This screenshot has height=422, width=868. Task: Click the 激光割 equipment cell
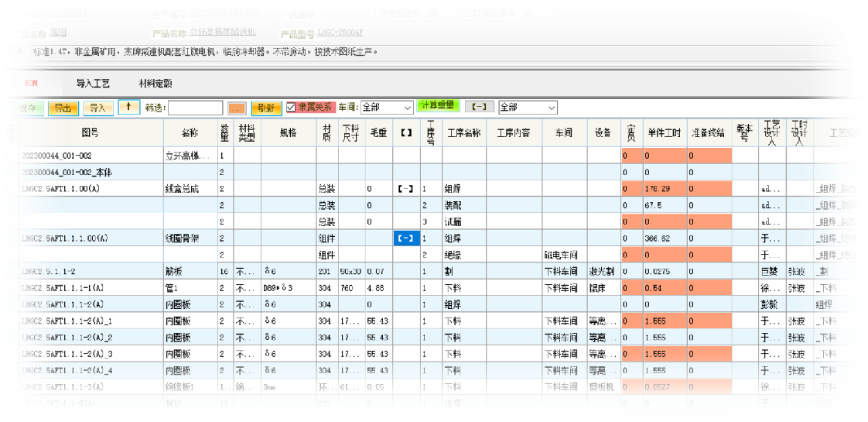603,271
